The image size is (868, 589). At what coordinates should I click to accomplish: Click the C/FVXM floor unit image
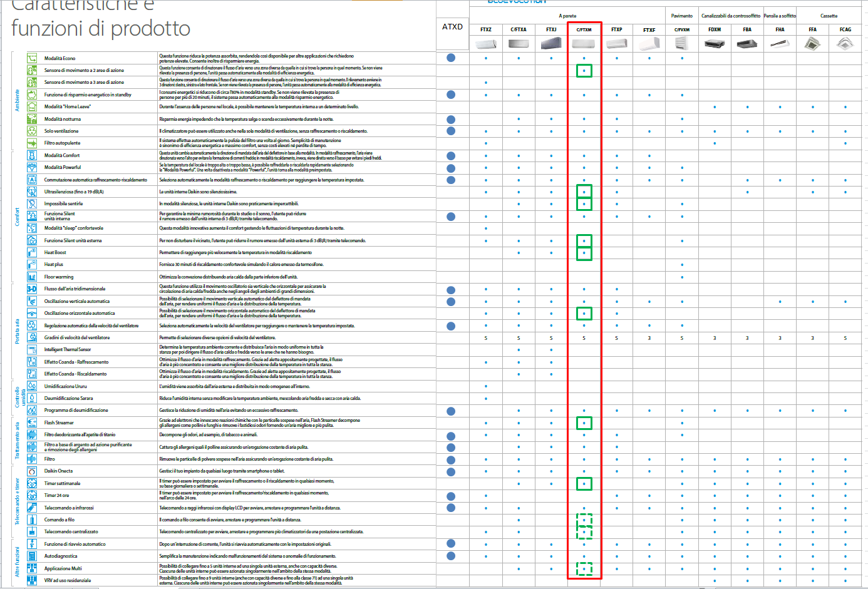pyautogui.click(x=682, y=44)
